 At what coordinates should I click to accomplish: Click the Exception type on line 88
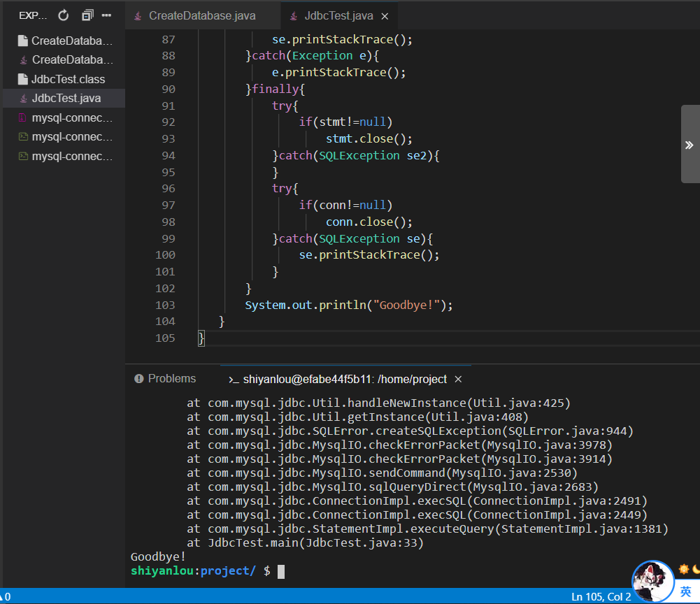322,55
